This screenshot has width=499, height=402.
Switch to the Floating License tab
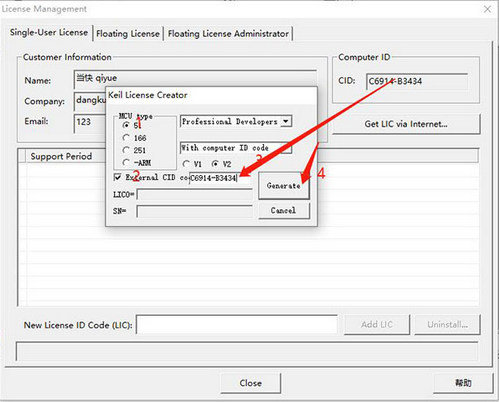tap(128, 34)
